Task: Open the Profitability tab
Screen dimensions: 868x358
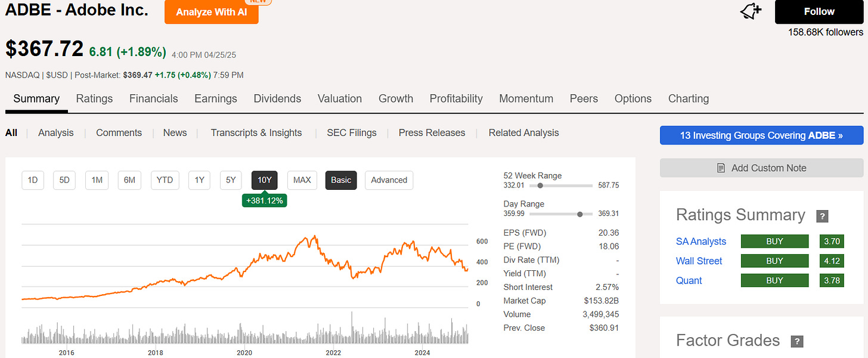Action: (456, 98)
